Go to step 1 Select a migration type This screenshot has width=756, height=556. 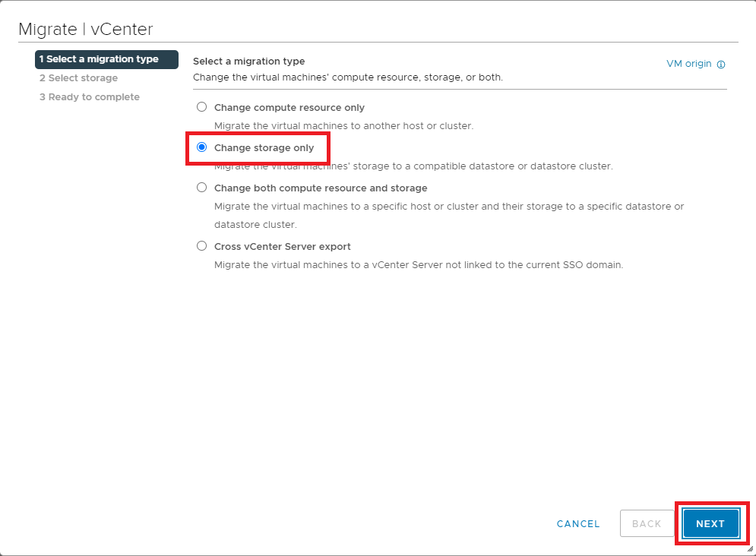coord(100,59)
